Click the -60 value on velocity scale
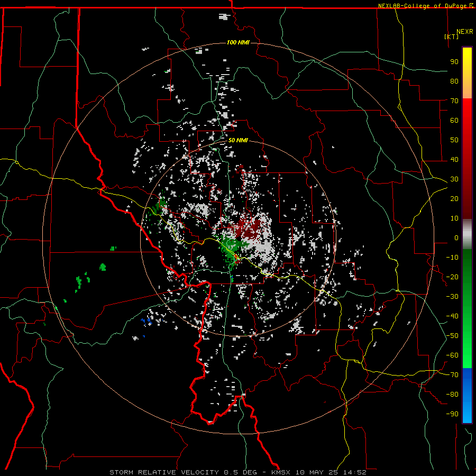 coord(452,355)
